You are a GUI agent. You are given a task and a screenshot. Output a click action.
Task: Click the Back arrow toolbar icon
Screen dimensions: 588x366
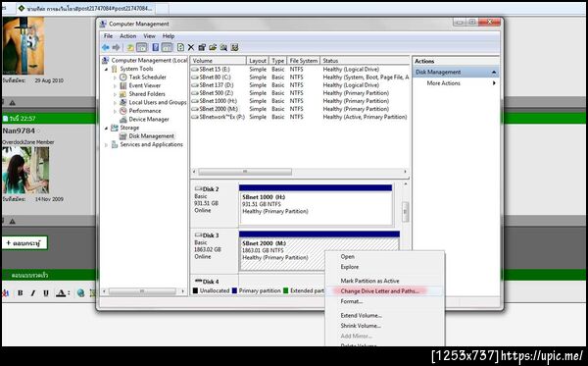(x=106, y=47)
